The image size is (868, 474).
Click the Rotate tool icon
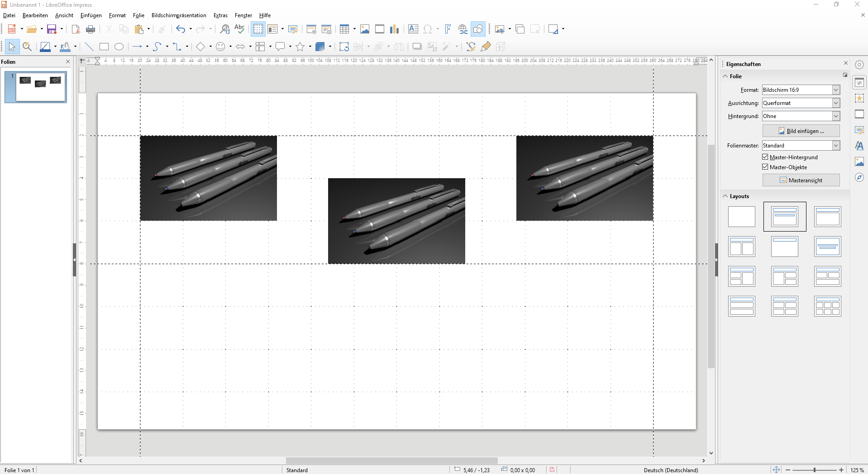[344, 47]
